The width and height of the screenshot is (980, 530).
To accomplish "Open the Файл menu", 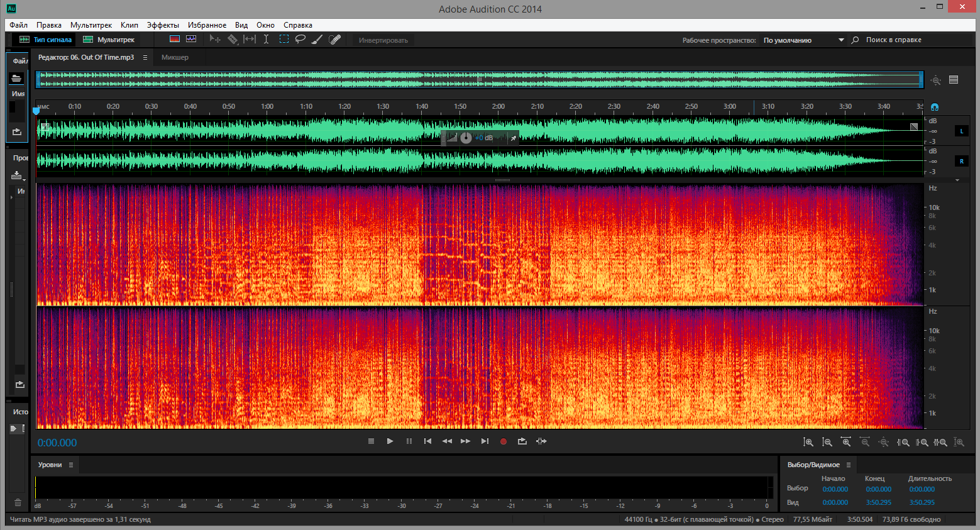I will pyautogui.click(x=19, y=25).
